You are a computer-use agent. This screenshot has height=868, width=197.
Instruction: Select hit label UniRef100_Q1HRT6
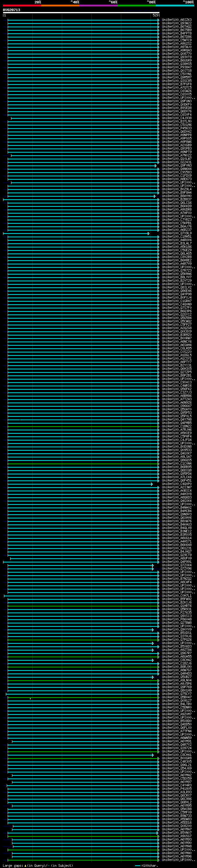pyautogui.click(x=176, y=606)
